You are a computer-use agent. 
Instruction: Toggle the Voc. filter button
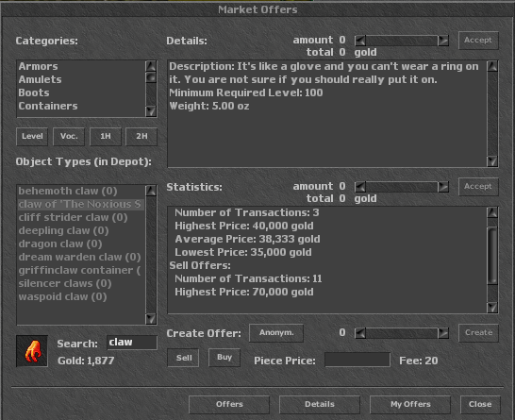pyautogui.click(x=69, y=137)
